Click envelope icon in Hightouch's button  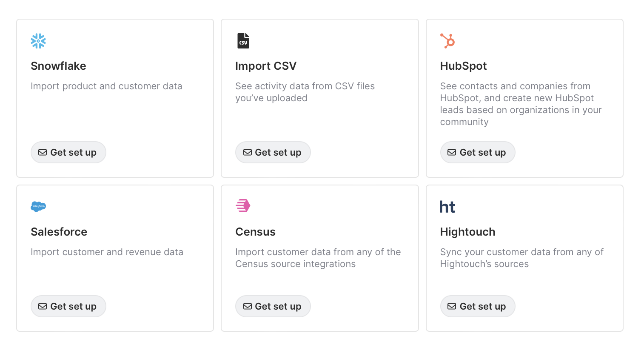tap(452, 306)
